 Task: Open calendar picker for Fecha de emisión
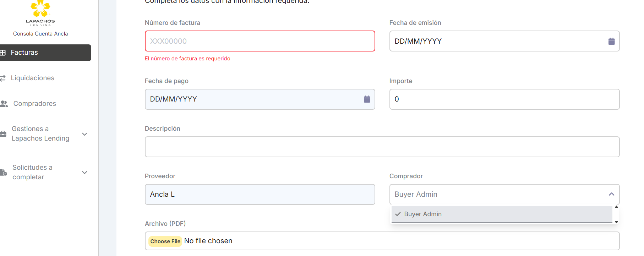pos(611,41)
